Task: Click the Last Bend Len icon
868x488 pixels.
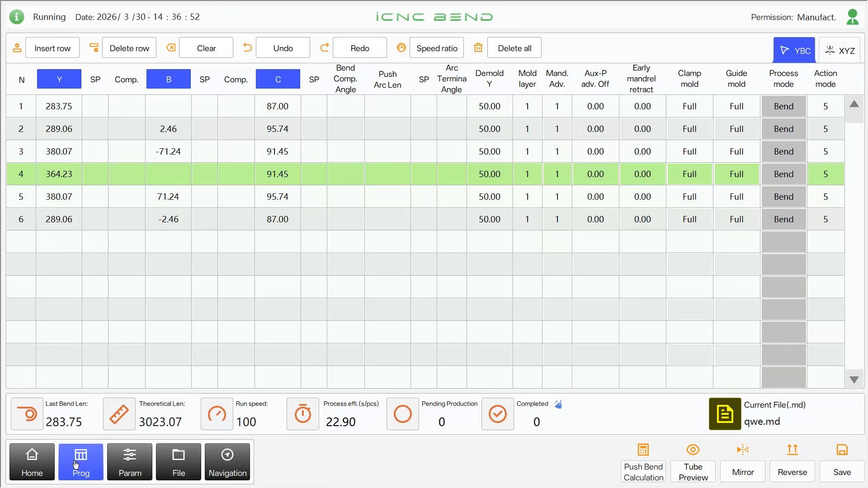Action: coord(27,414)
